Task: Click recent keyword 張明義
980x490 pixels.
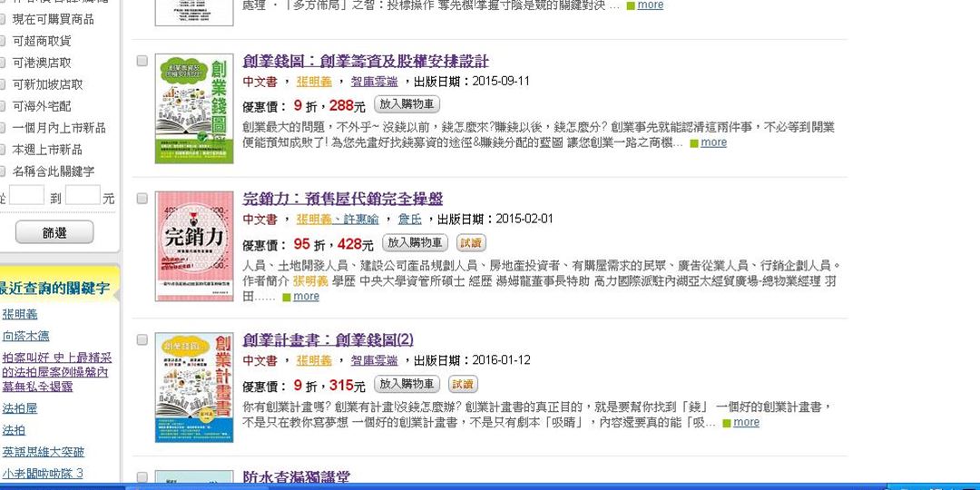Action: 20,314
